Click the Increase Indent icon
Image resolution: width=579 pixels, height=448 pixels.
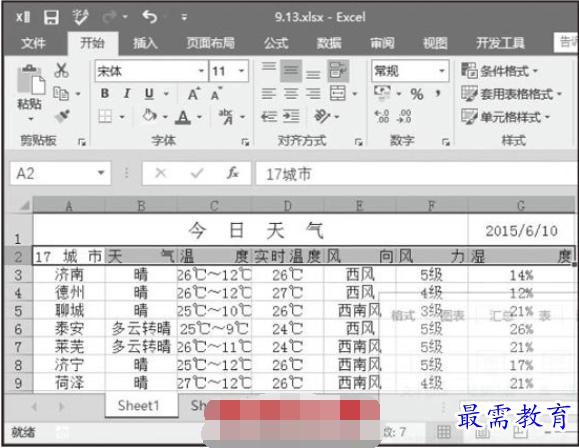(x=291, y=116)
